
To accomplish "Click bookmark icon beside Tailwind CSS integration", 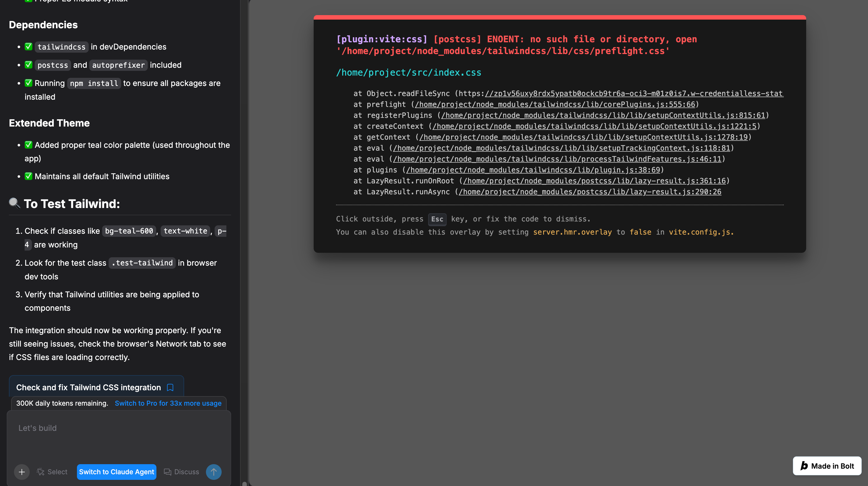I will (x=170, y=387).
